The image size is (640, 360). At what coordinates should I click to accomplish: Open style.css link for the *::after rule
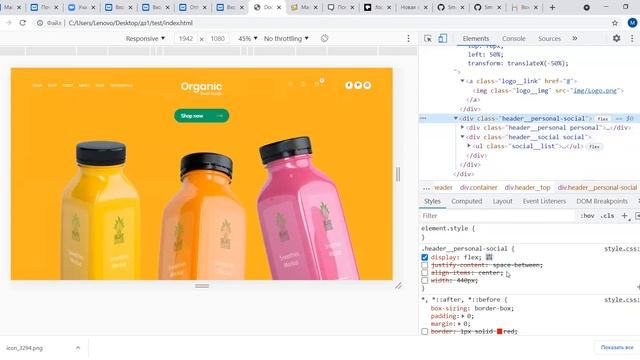click(621, 300)
